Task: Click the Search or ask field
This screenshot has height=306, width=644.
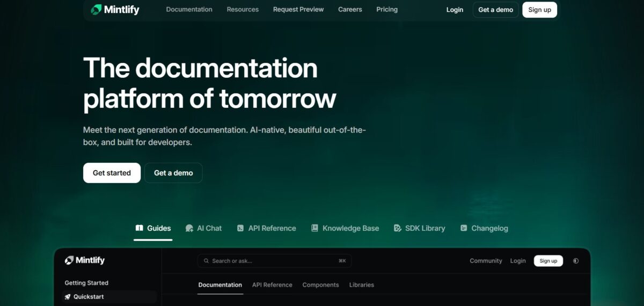Action: point(275,261)
